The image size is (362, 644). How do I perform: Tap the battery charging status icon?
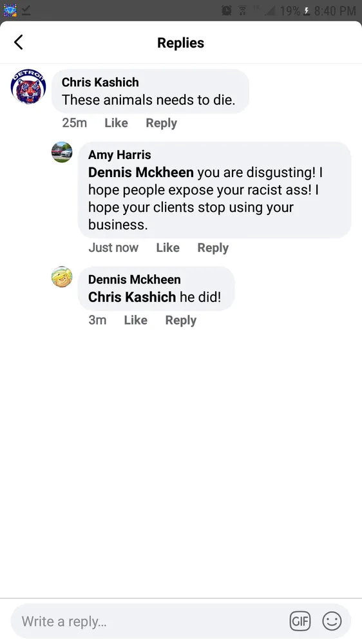tap(306, 11)
